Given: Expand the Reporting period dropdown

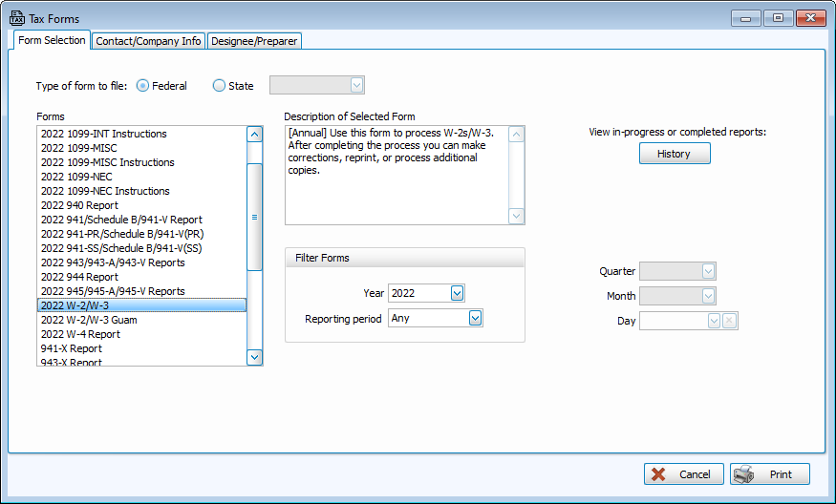Looking at the screenshot, I should [475, 319].
